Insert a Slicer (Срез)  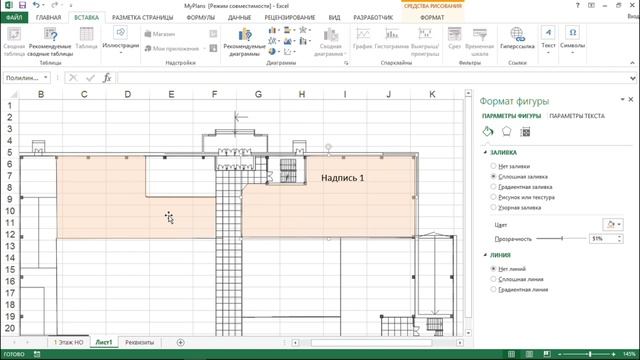click(x=454, y=39)
